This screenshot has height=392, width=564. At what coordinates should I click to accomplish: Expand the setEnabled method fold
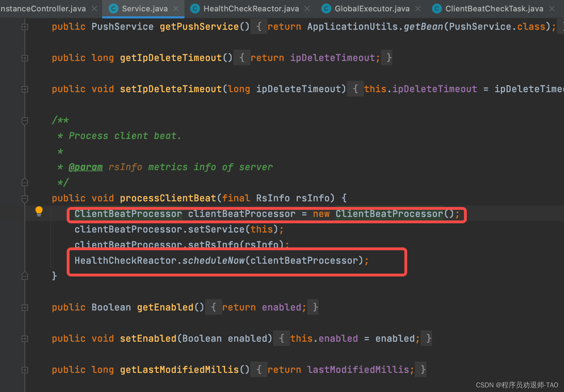click(25, 339)
